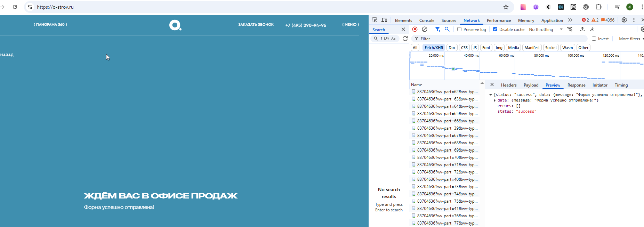The height and width of the screenshot is (227, 644).
Task: Click the phone number +7 (495) 290-94-96
Action: click(306, 25)
